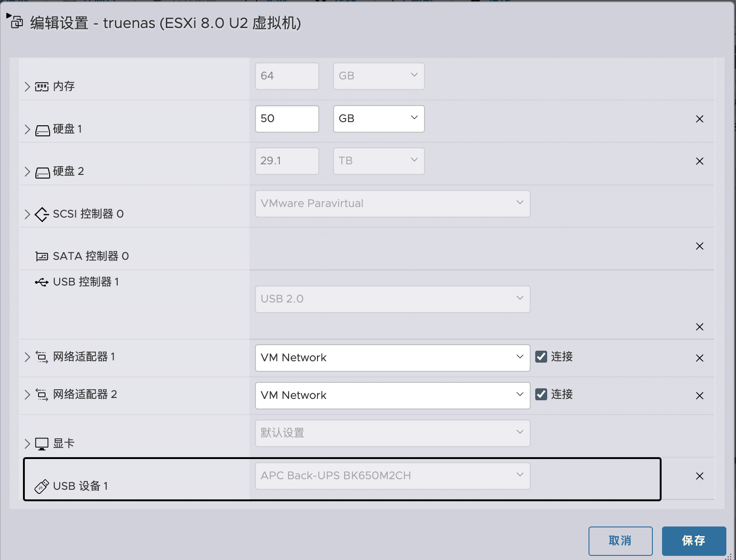The image size is (736, 560).
Task: Remove USB 设备 1 with its X icon
Action: [x=700, y=476]
